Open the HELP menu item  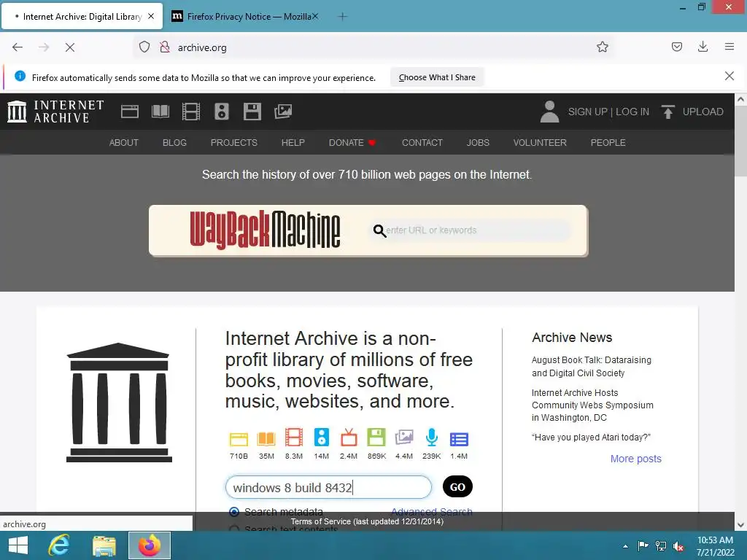(x=293, y=142)
